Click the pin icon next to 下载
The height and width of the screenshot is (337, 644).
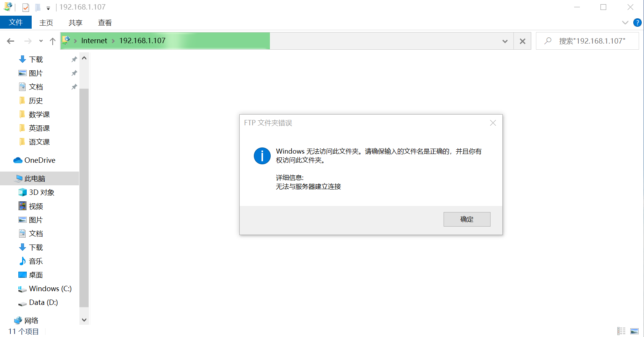click(x=74, y=59)
